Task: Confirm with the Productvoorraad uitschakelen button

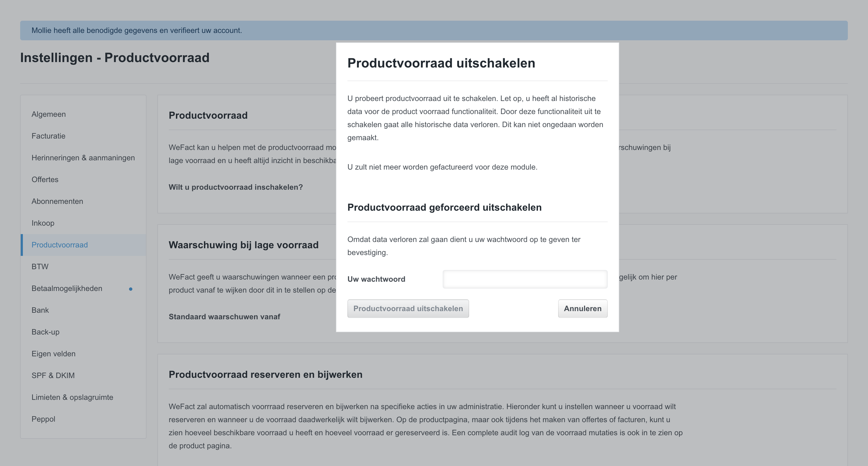Action: (408, 308)
